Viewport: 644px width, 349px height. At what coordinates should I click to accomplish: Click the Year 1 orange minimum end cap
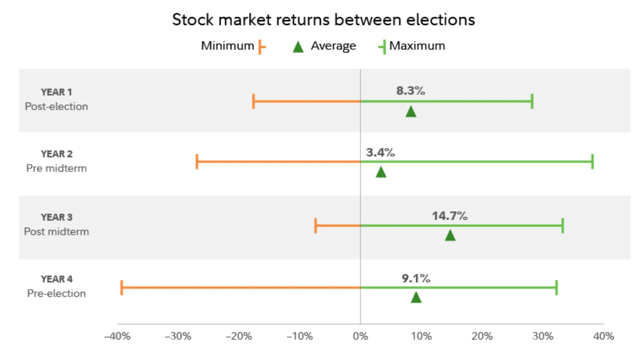[x=253, y=101]
